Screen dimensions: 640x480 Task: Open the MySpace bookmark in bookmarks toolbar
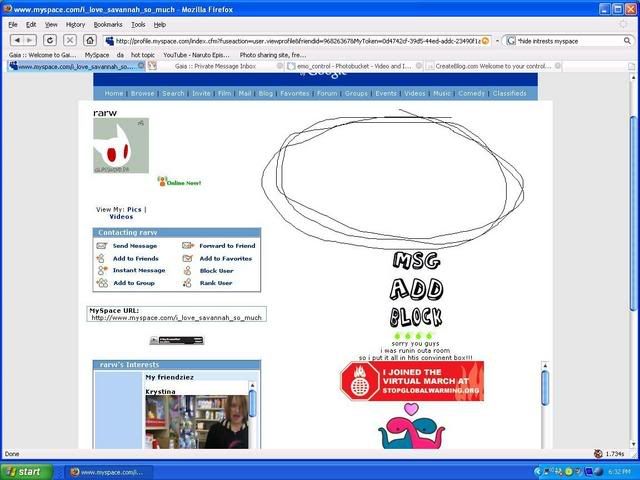point(97,55)
